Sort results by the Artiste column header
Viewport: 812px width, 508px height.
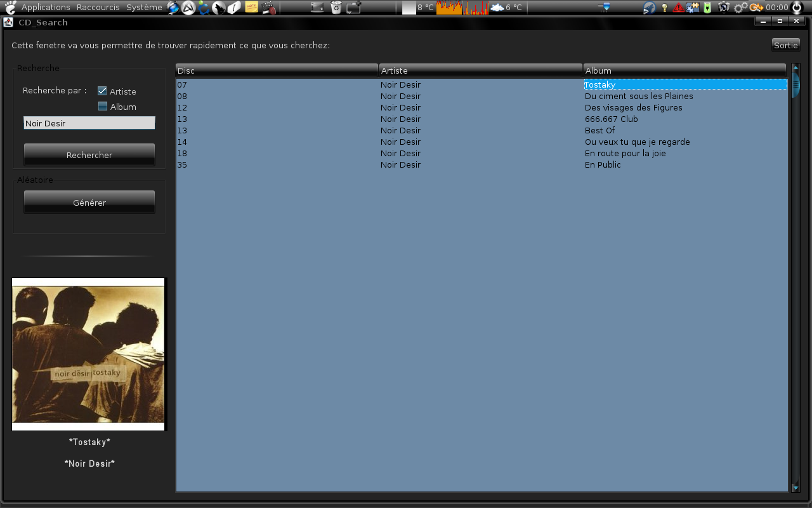(480, 70)
